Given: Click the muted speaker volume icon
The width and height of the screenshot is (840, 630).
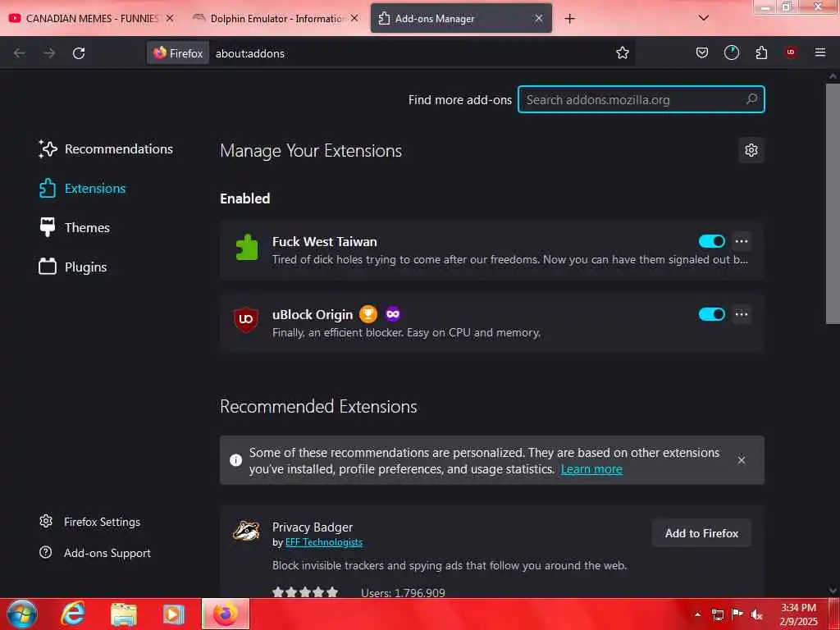Looking at the screenshot, I should click(757, 614).
